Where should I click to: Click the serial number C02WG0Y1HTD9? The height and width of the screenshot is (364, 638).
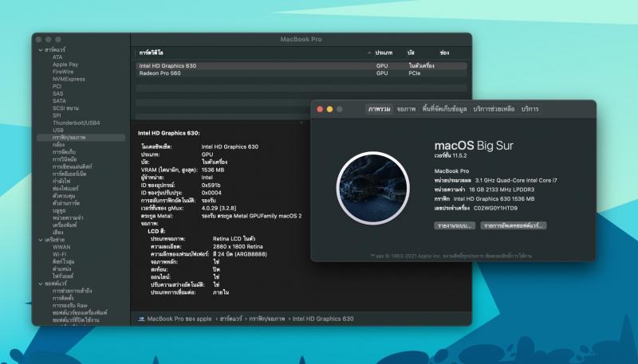pyautogui.click(x=495, y=209)
